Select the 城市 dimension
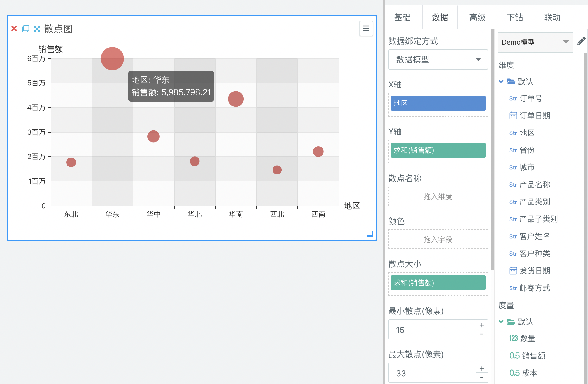This screenshot has width=588, height=384. coord(527,167)
